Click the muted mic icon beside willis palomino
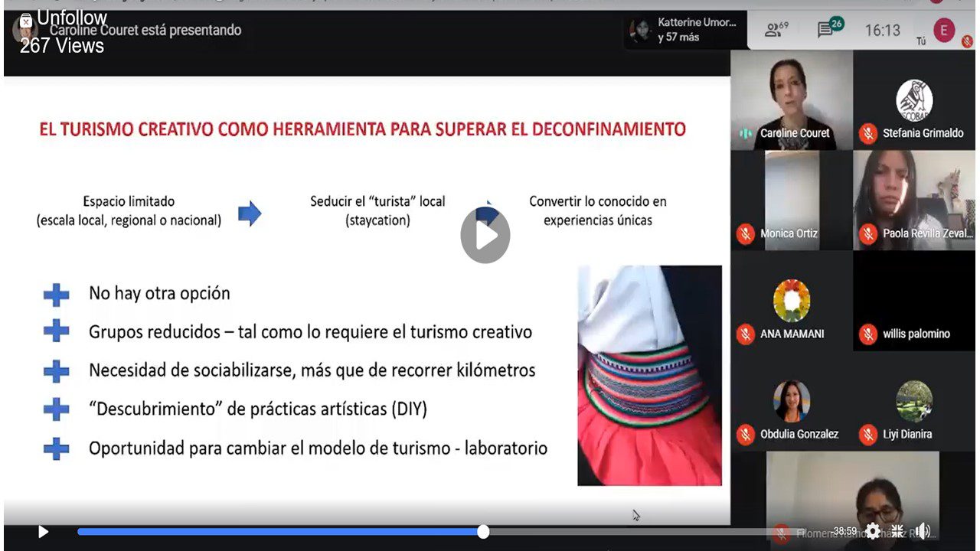This screenshot has width=980, height=551. coord(867,334)
